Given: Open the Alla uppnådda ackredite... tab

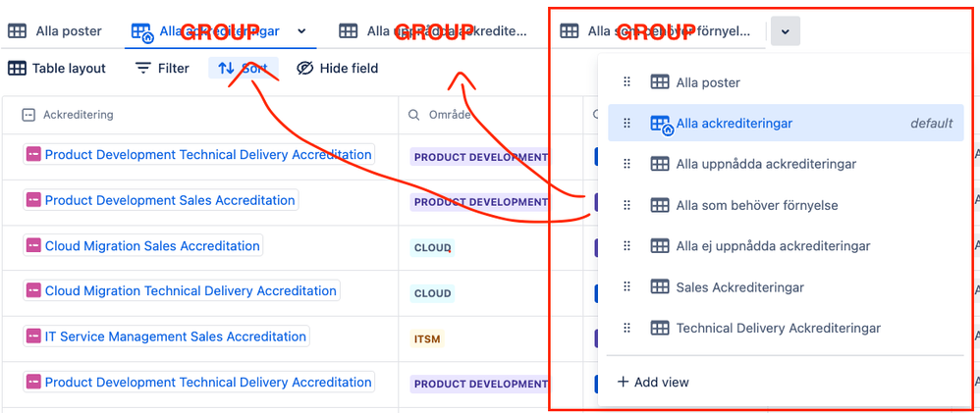Looking at the screenshot, I should [432, 30].
